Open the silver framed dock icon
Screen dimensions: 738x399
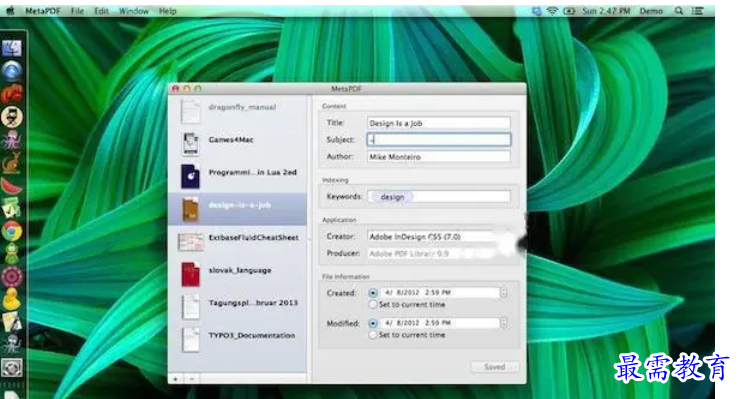tap(12, 368)
